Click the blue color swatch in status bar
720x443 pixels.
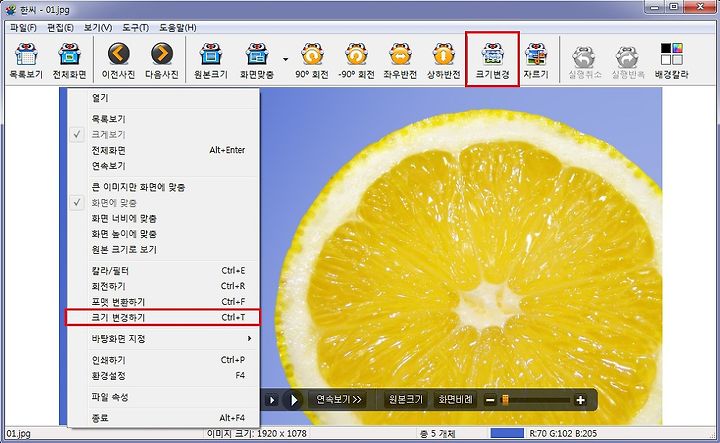[x=507, y=433]
